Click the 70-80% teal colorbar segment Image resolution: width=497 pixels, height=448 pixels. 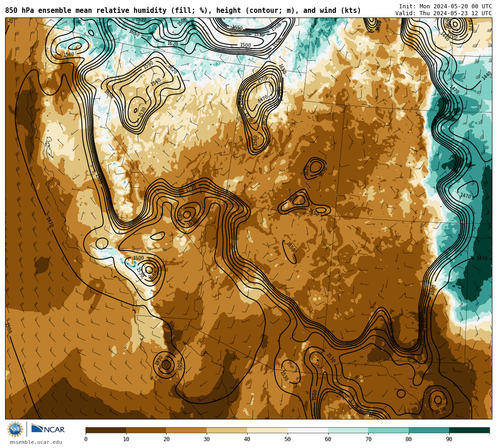point(388,430)
